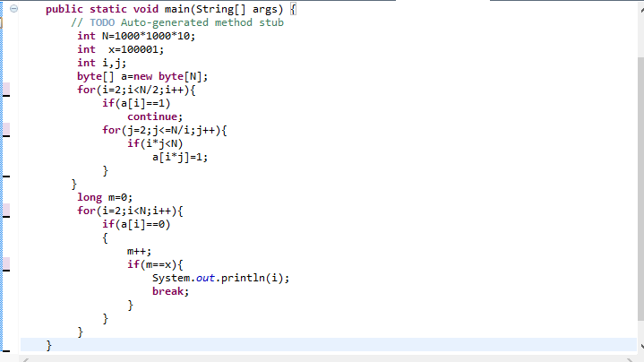Click the TODO Auto-generated method stub comment
The width and height of the screenshot is (644, 362).
pyautogui.click(x=177, y=22)
